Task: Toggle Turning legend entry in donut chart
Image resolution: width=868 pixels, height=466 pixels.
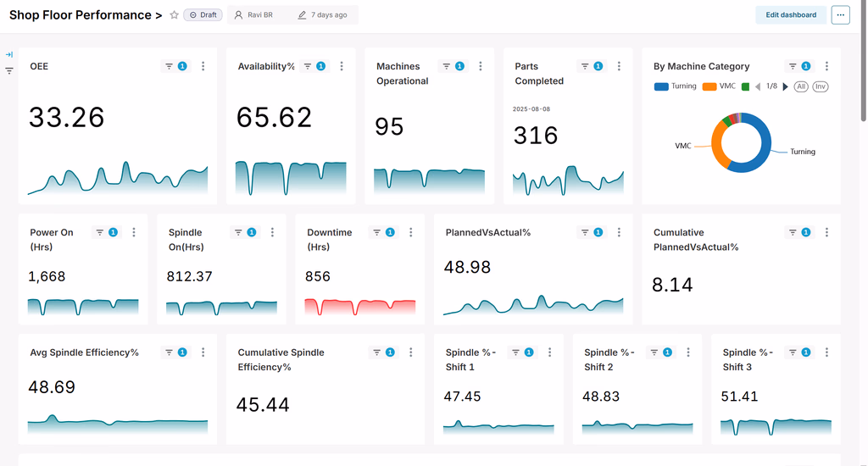Action: point(676,86)
